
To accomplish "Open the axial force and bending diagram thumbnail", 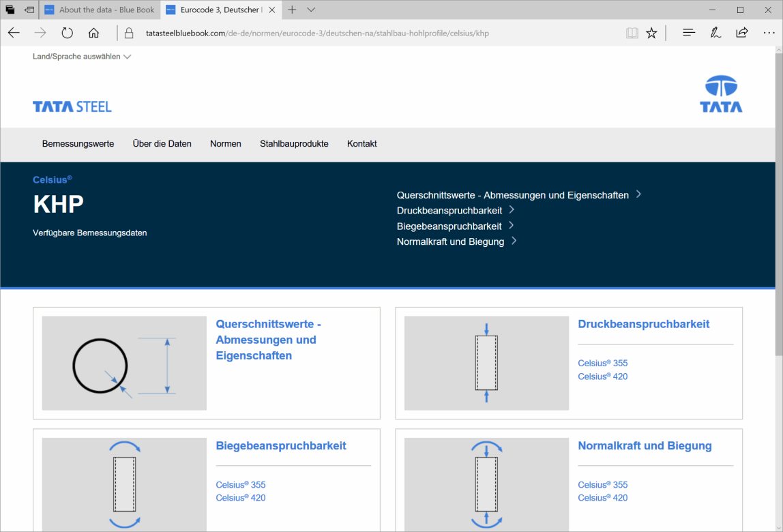I will pyautogui.click(x=486, y=484).
